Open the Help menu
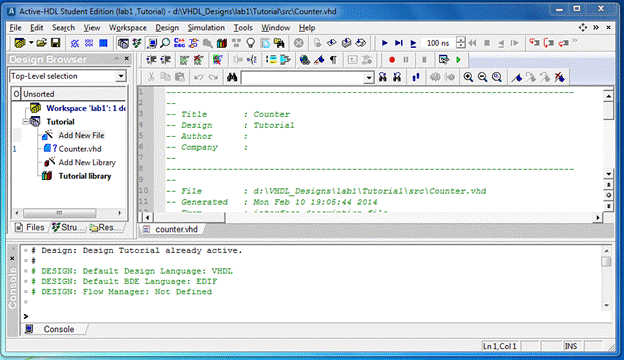 [x=307, y=28]
